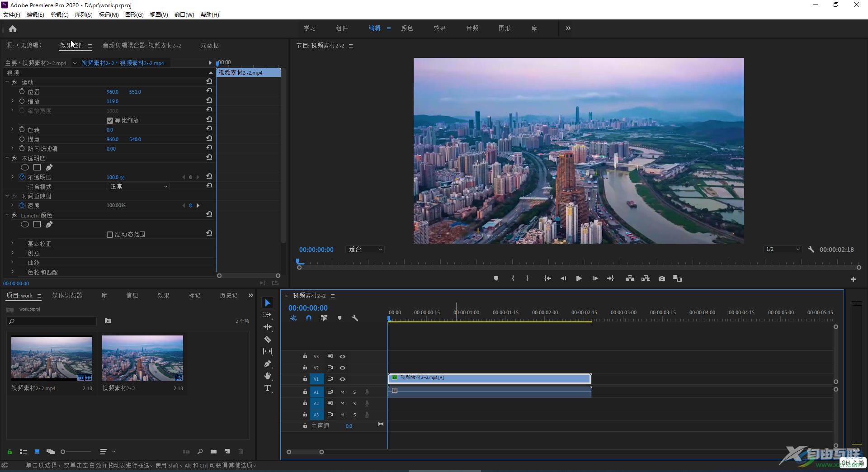Toggle timeline snap magnet icon
The height and width of the screenshot is (472, 868).
[309, 318]
